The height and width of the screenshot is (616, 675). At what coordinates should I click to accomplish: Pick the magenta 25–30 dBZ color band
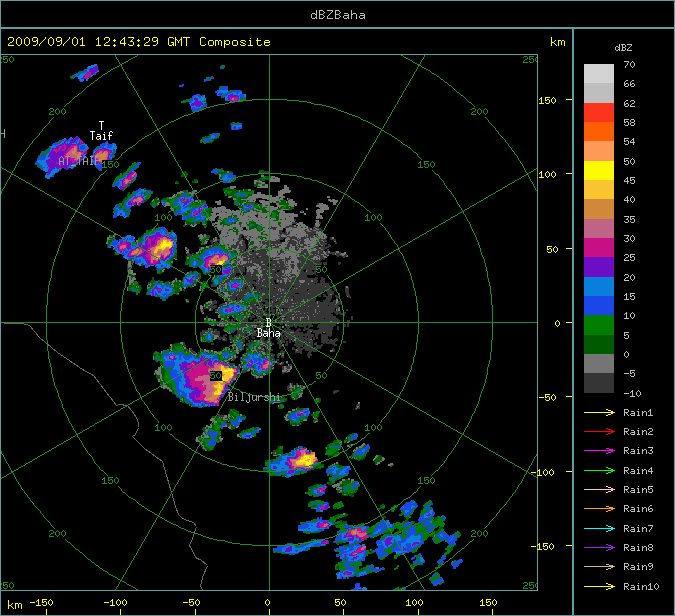click(x=599, y=248)
